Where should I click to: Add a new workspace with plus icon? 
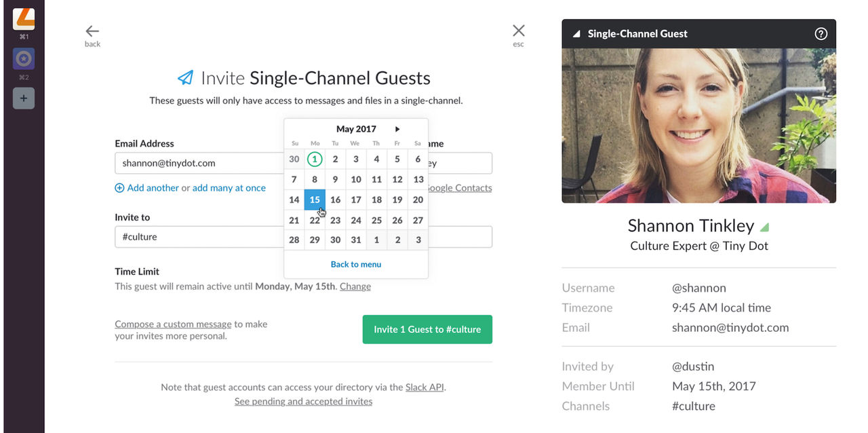tap(24, 98)
